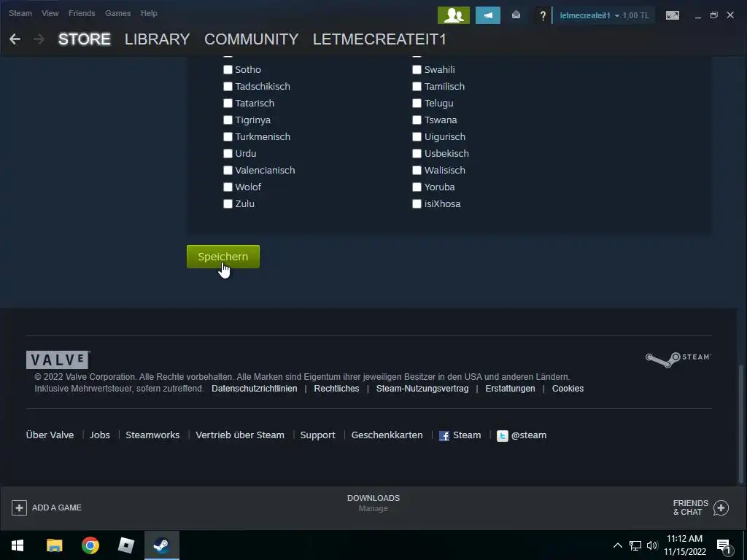Click the Valve logo in footer
The image size is (747, 560).
pos(58,359)
